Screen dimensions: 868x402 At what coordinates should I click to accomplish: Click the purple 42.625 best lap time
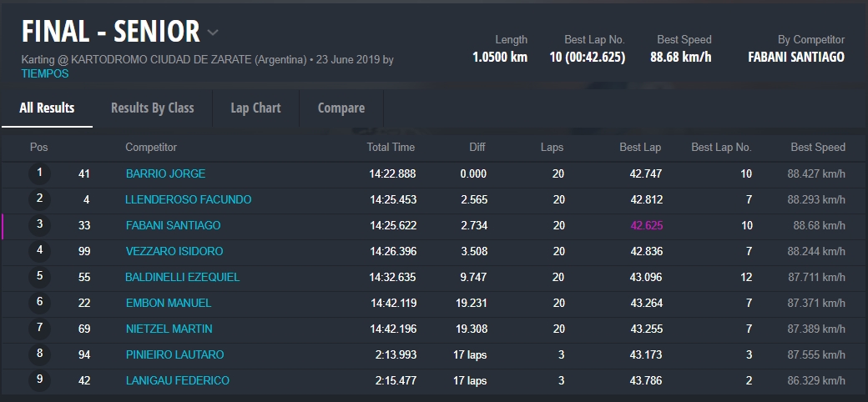tap(645, 225)
